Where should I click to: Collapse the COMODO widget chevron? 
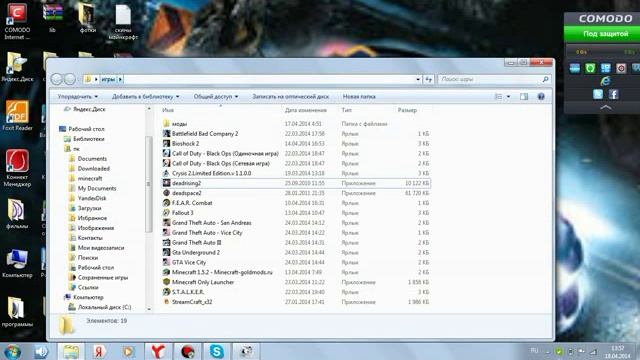point(606,107)
